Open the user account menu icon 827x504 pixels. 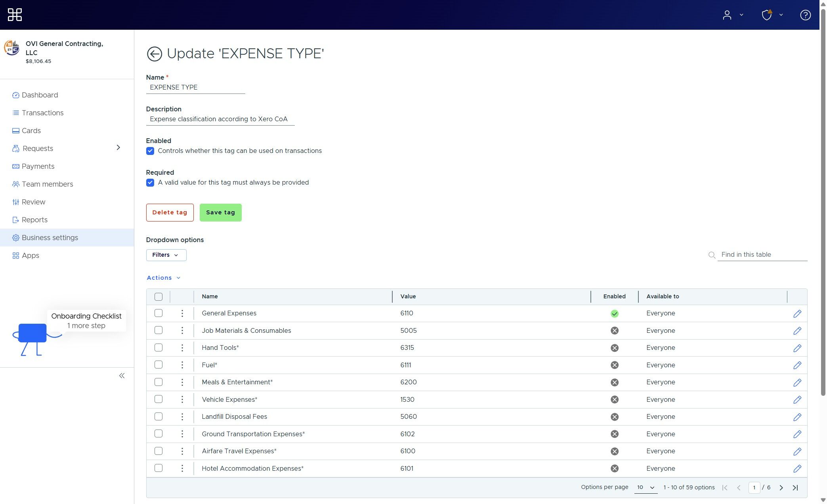coord(728,15)
